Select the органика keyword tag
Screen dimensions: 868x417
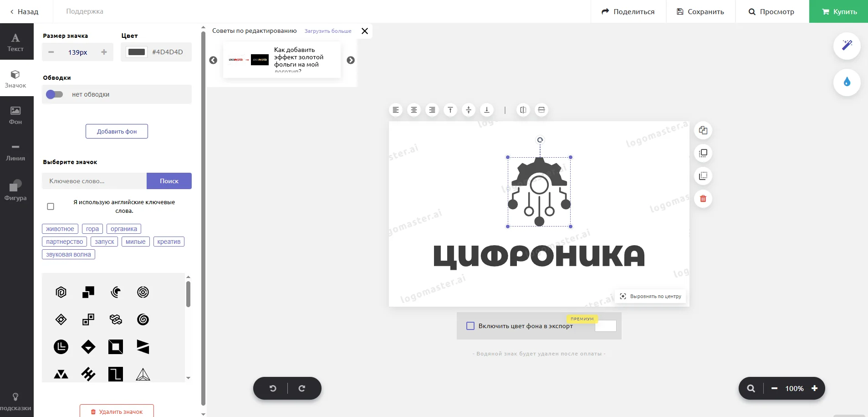124,229
